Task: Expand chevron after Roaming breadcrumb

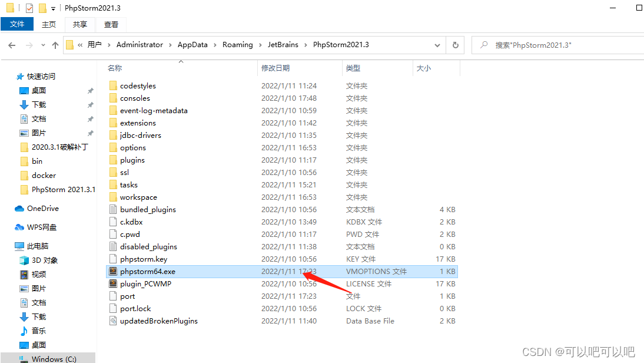Action: (260, 45)
